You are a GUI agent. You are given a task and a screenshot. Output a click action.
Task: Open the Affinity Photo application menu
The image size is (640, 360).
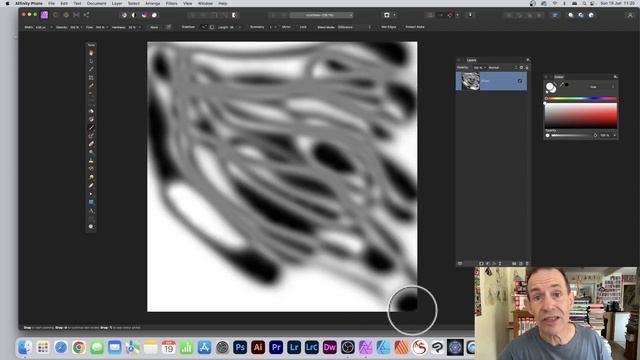[x=29, y=3]
